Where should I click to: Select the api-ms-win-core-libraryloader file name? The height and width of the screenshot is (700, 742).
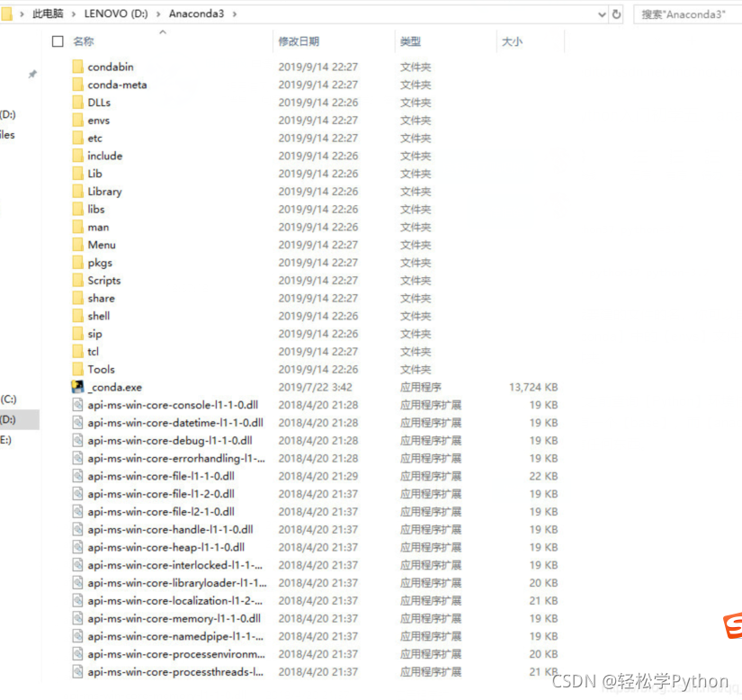(177, 583)
